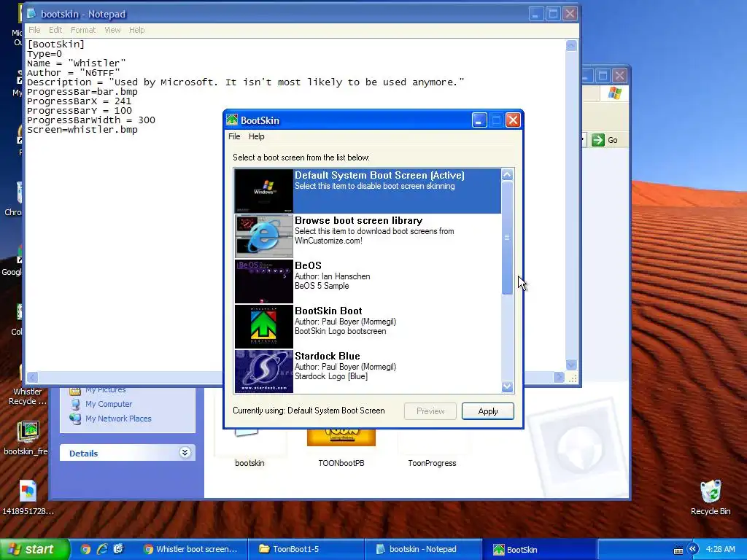Image resolution: width=747 pixels, height=560 pixels.
Task: Click the Notepad title bar icon
Action: click(32, 14)
